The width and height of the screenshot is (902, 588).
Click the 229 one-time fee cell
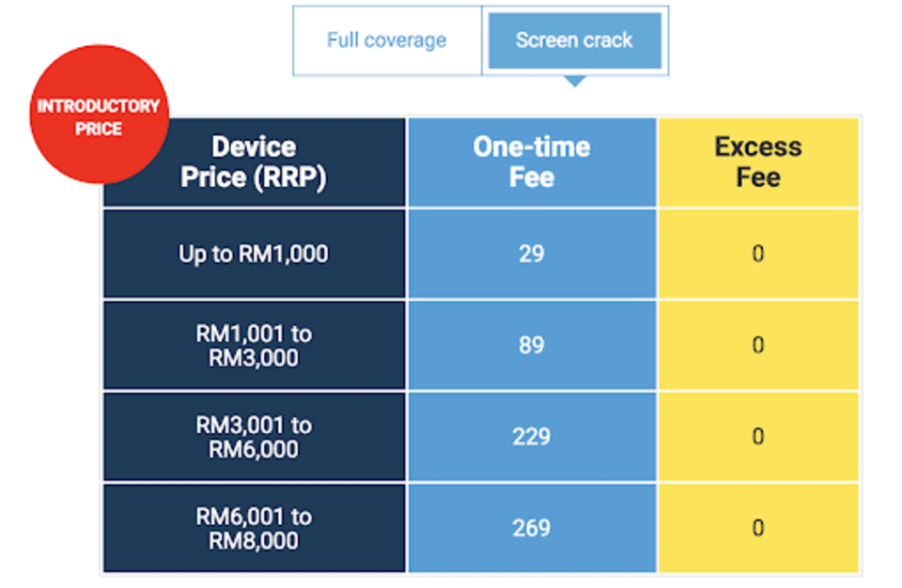click(532, 436)
